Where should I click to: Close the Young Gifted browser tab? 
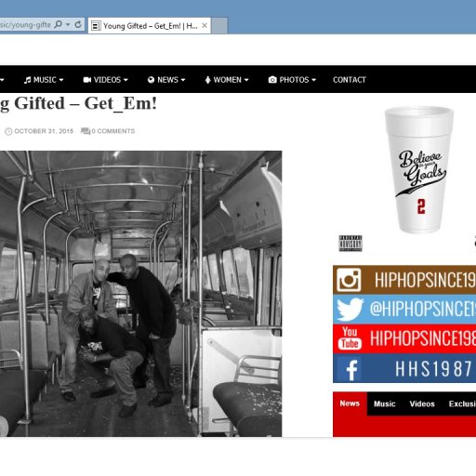205,26
